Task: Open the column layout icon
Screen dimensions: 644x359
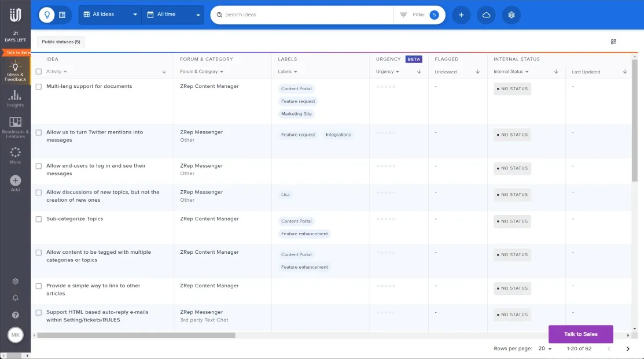Action: 613,42
